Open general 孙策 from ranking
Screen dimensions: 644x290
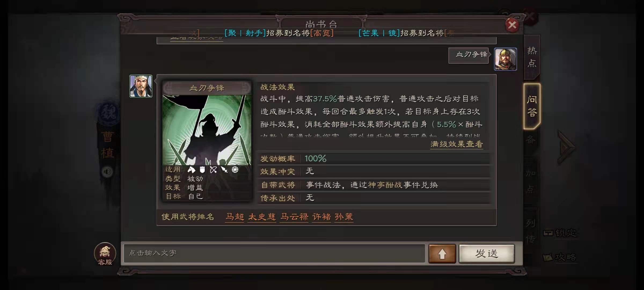pyautogui.click(x=344, y=217)
